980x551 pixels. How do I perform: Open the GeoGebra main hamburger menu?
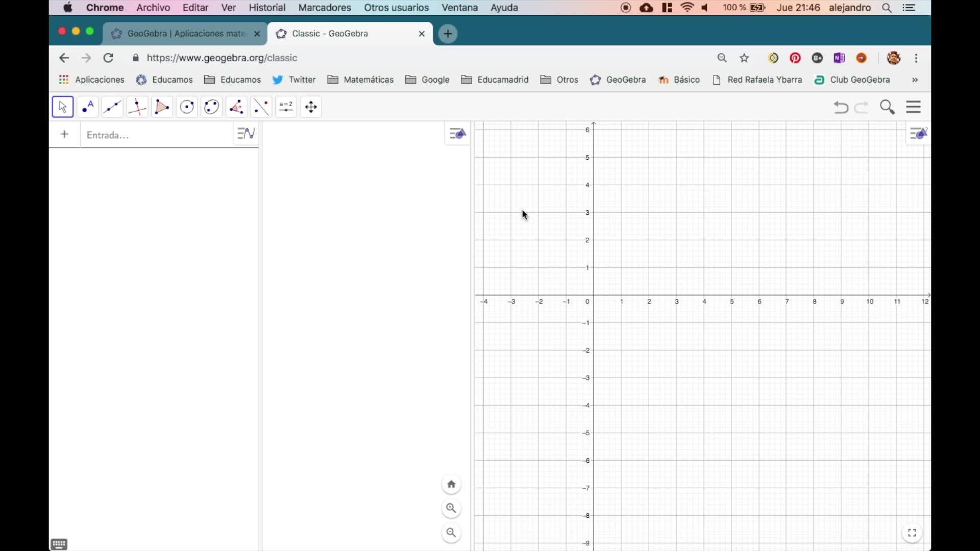pyautogui.click(x=914, y=107)
